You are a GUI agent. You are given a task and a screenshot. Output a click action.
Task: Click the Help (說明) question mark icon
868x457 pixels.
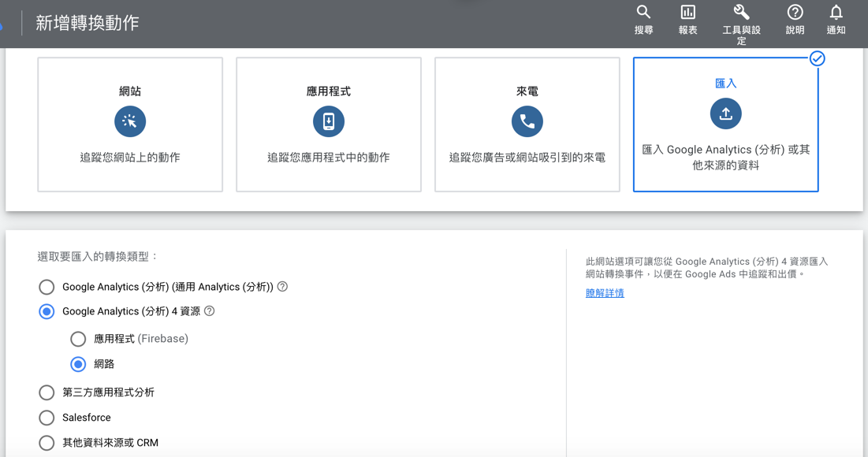pyautogui.click(x=795, y=13)
